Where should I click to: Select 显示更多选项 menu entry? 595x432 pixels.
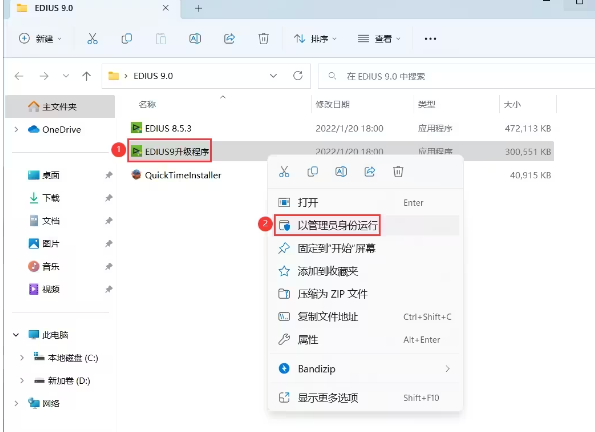coord(366,398)
